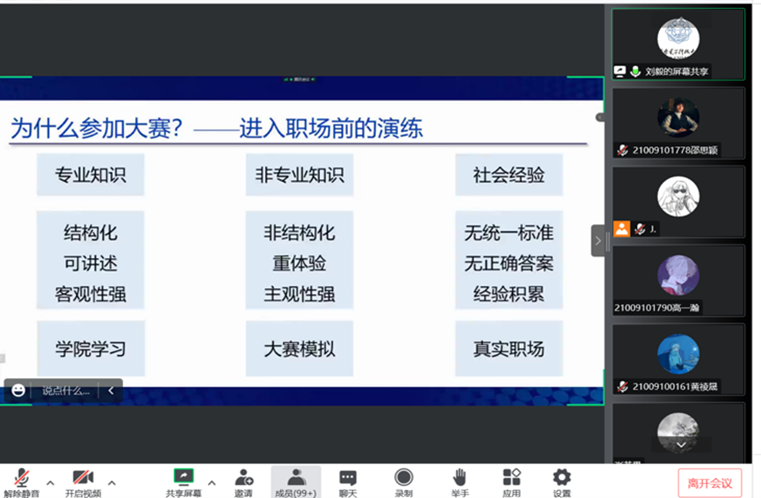Click the emoji smiley in chat bar
This screenshot has width=761, height=498.
click(19, 391)
